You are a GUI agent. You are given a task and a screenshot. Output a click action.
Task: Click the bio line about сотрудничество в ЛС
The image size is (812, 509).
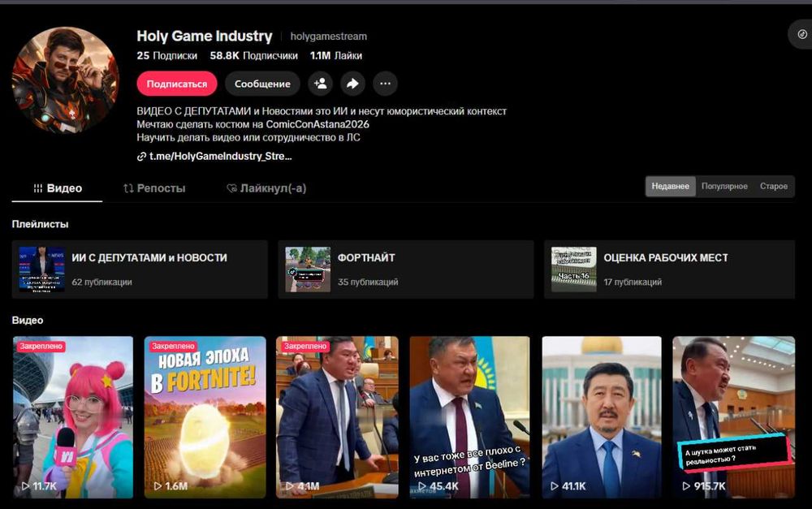point(248,138)
